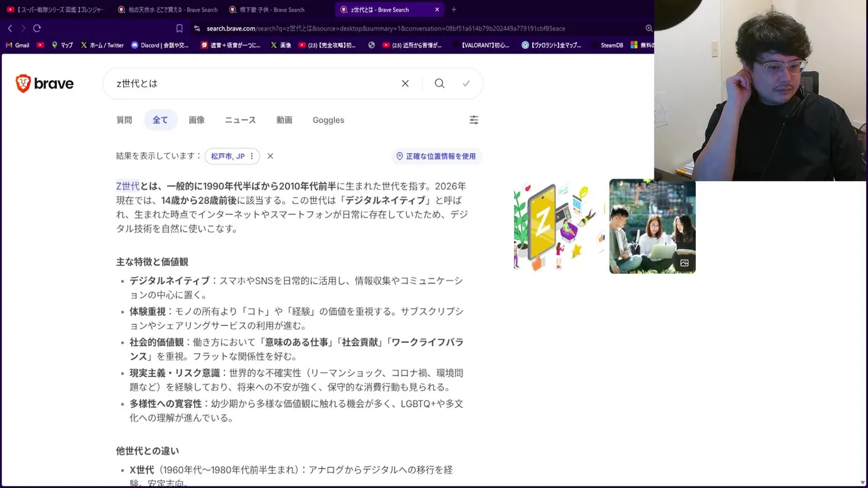This screenshot has height=488, width=868.
Task: Open the Gmail bookmark
Action: pyautogui.click(x=17, y=45)
